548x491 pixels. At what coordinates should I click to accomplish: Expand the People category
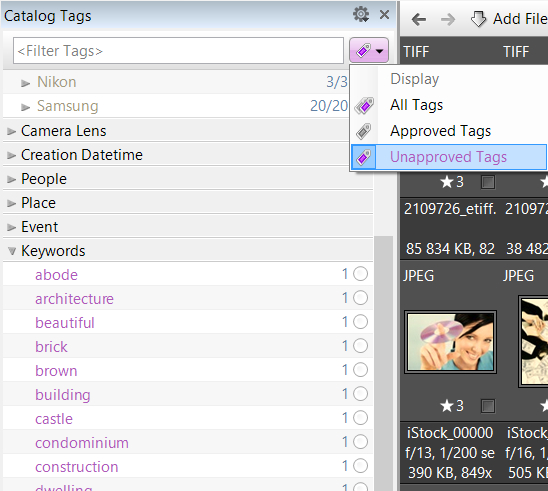coord(12,179)
